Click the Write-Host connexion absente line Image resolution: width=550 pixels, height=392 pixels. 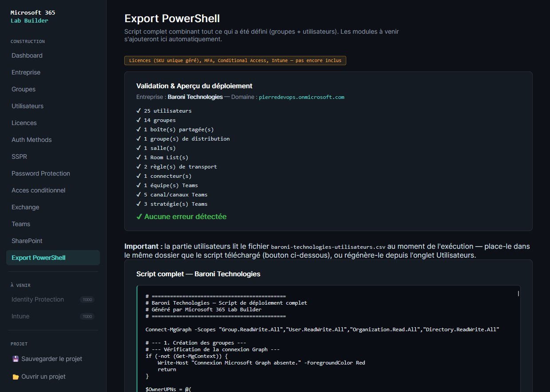261,363
